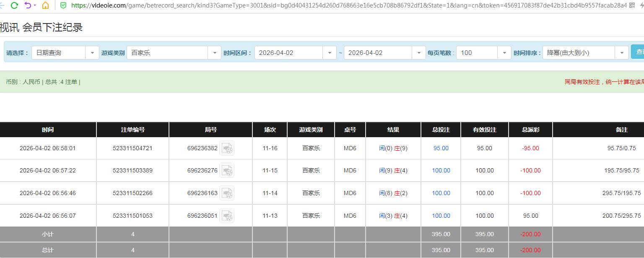The image size is (644, 258).
Task: Open the 100.00 bet link for 523311503389
Action: pos(440,170)
